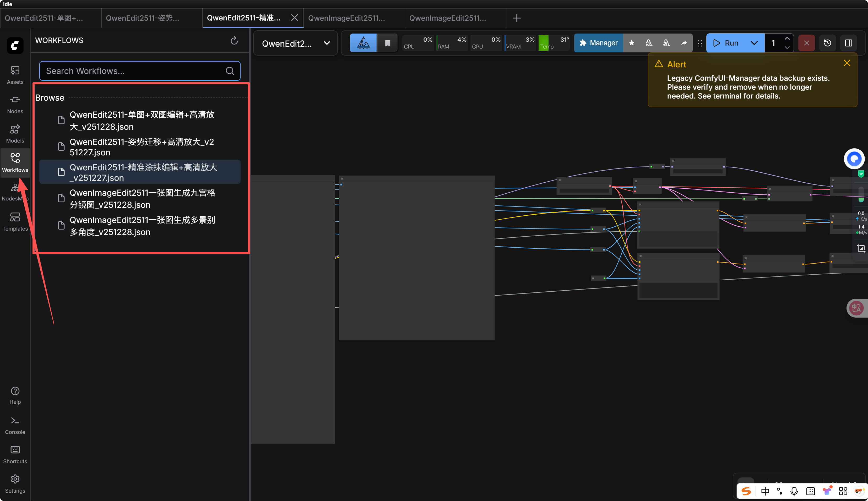Toggle the bookmark icon in toolbar
This screenshot has height=501, width=868.
388,43
